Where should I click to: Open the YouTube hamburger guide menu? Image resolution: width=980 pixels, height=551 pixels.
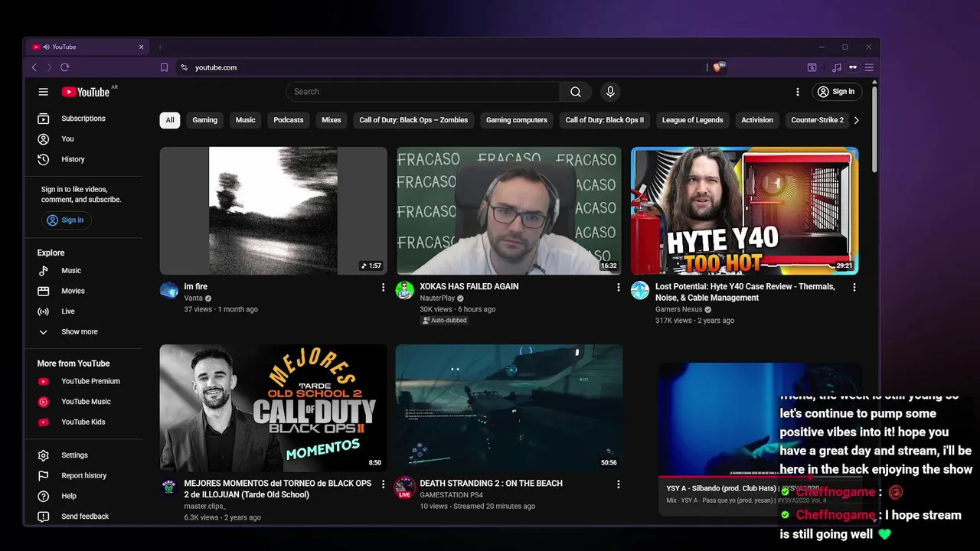tap(43, 92)
